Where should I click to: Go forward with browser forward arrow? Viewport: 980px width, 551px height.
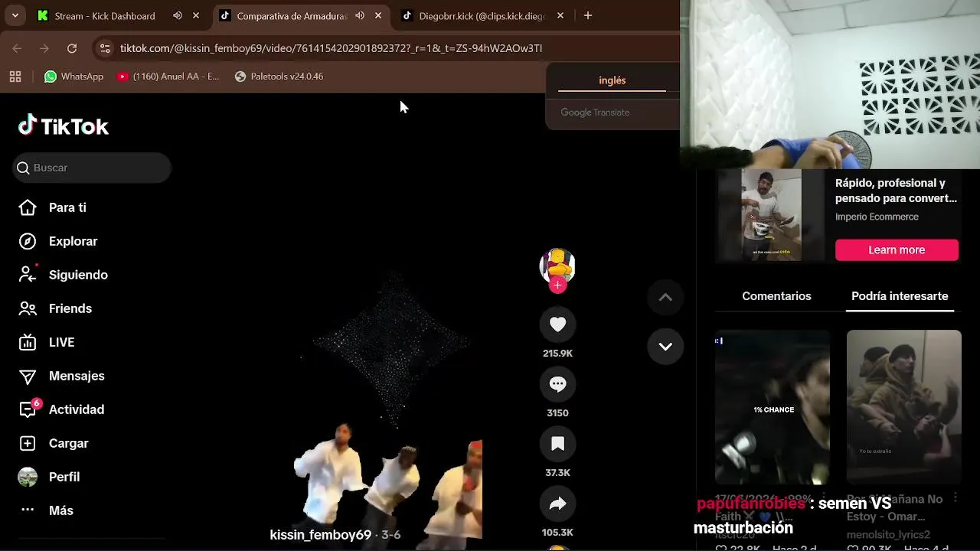click(44, 48)
